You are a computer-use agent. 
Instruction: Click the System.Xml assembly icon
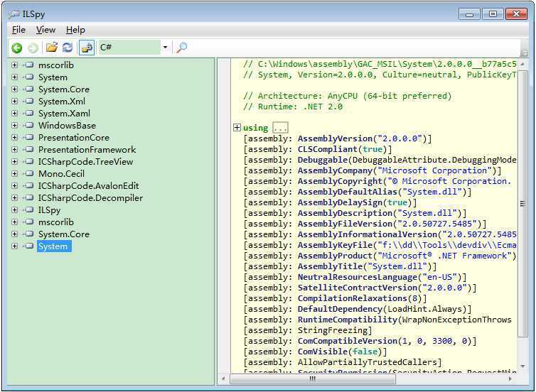[29, 101]
